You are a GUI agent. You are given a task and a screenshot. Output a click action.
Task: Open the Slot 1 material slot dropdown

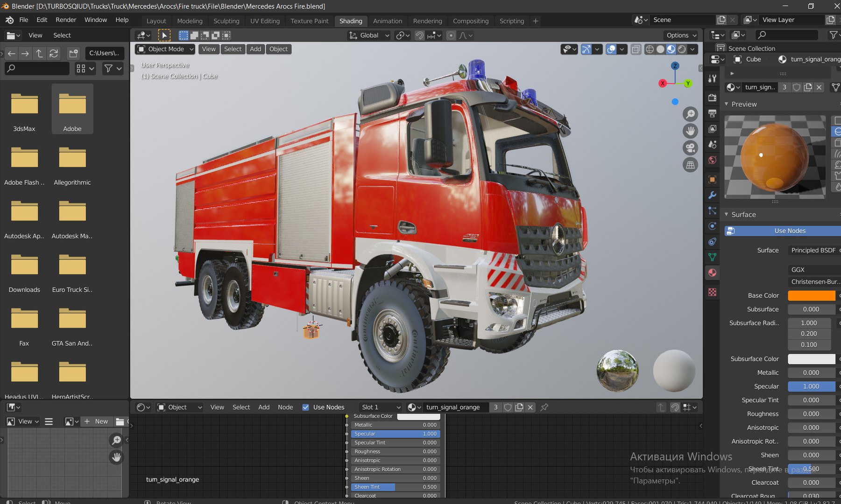click(381, 407)
